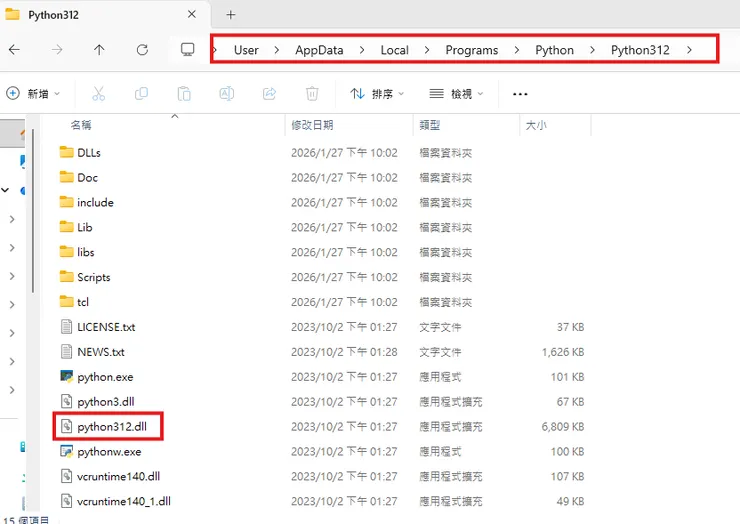Open the three-dots more options menu
The width and height of the screenshot is (740, 524).
(520, 94)
